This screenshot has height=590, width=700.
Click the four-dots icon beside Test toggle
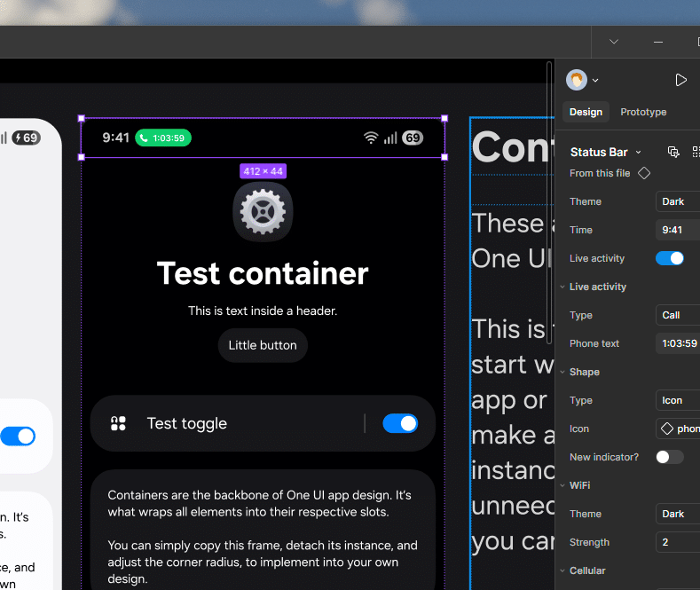tap(118, 424)
